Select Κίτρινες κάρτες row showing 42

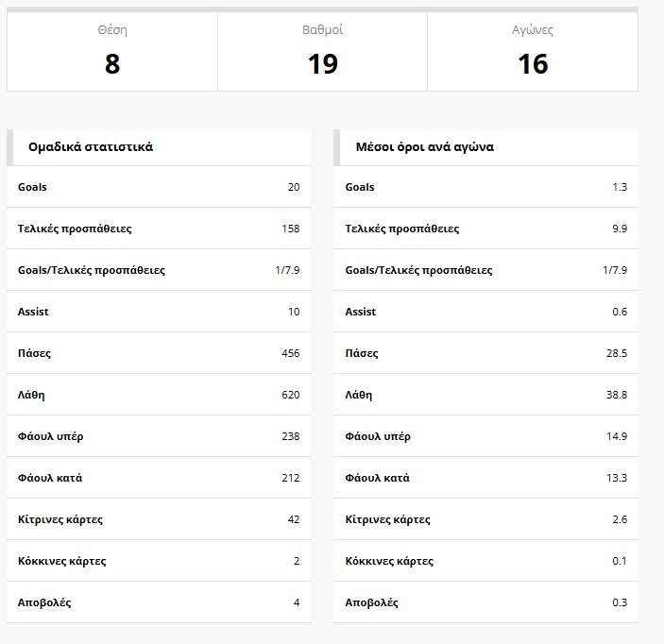[159, 519]
